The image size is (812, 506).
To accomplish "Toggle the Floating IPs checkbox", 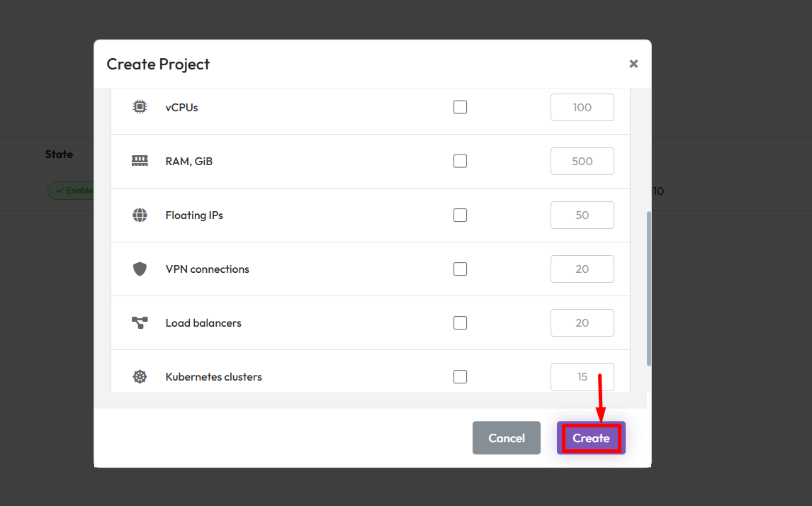I will click(461, 215).
